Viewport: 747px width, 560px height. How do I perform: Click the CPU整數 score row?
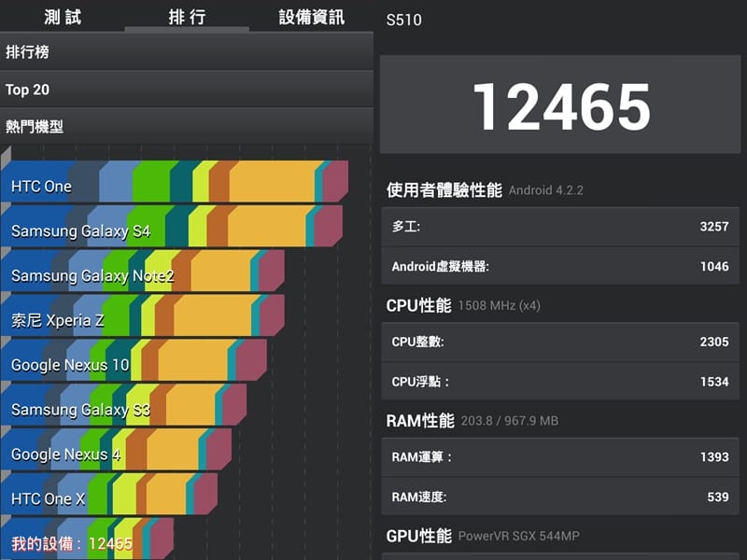(560, 342)
